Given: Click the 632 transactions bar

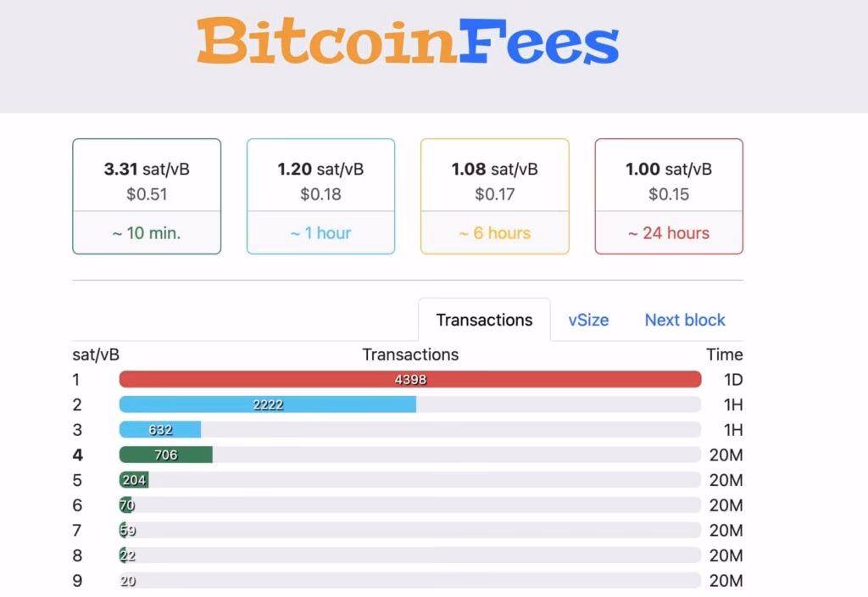Looking at the screenshot, I should 160,430.
